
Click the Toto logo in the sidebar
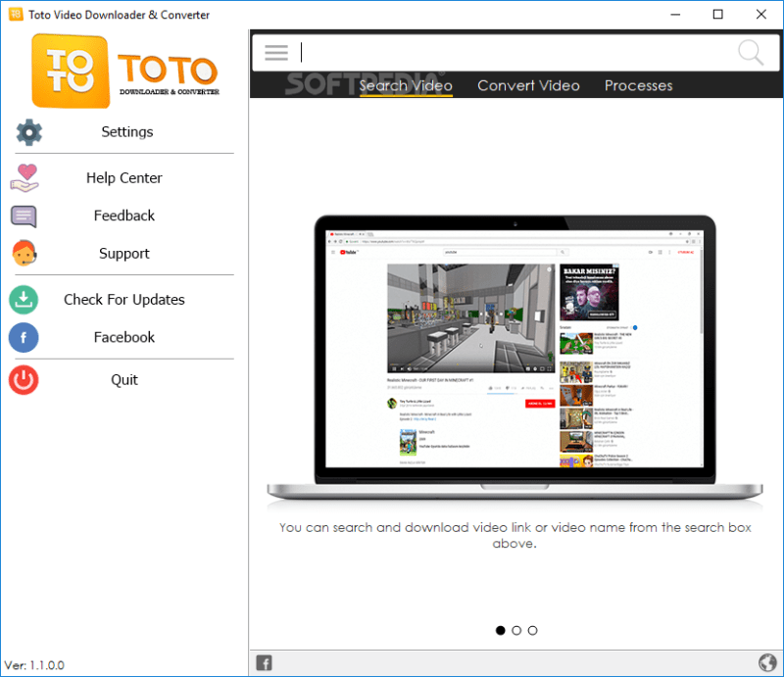(125, 71)
